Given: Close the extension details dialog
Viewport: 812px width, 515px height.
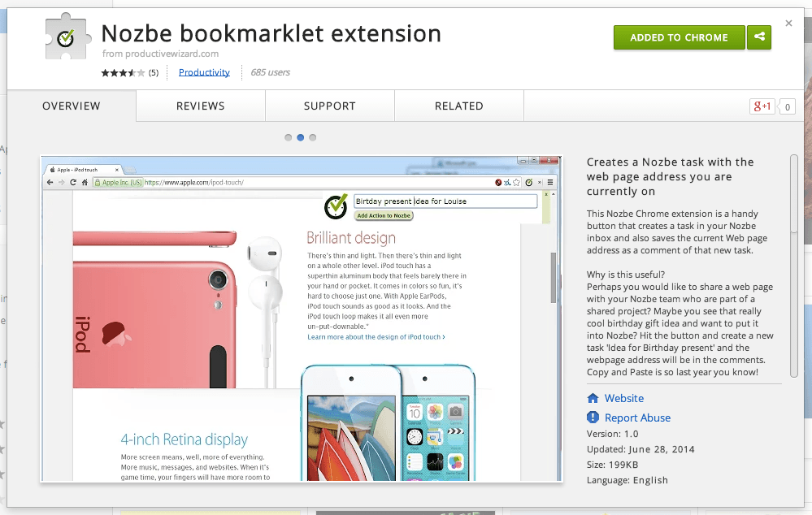Looking at the screenshot, I should [x=788, y=24].
